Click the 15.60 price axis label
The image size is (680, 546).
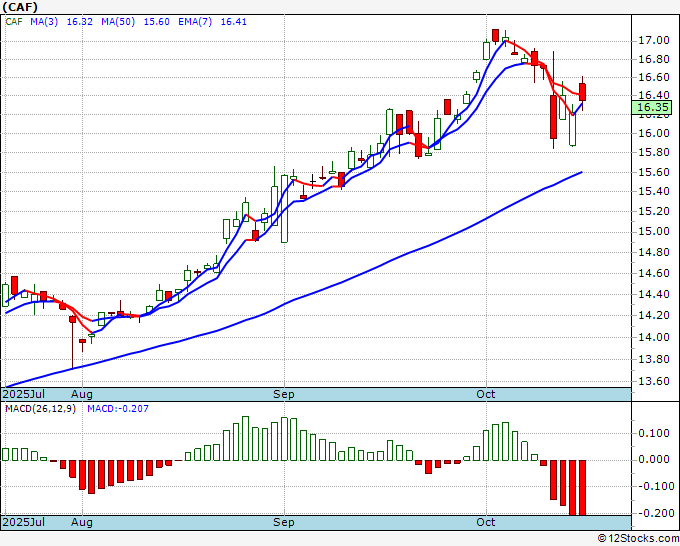click(x=654, y=172)
